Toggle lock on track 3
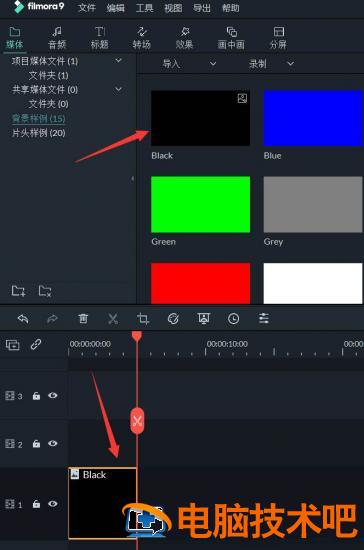 [x=36, y=396]
